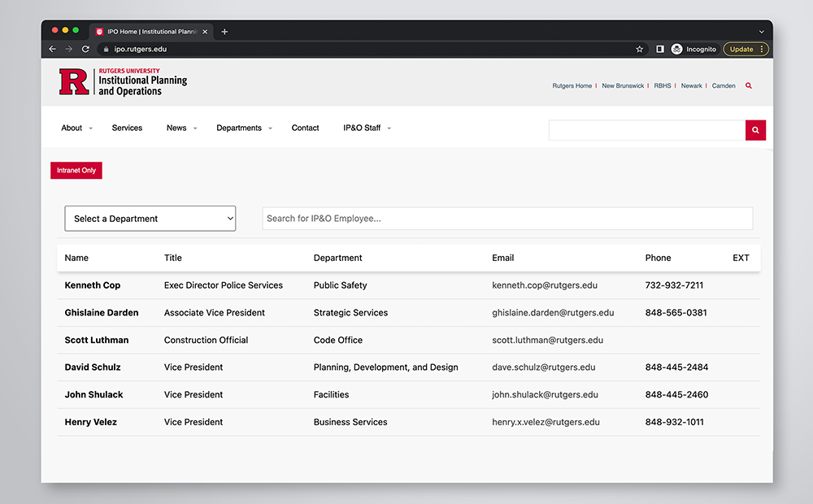The height and width of the screenshot is (504, 813).
Task: Open the Camden link
Action: (724, 86)
